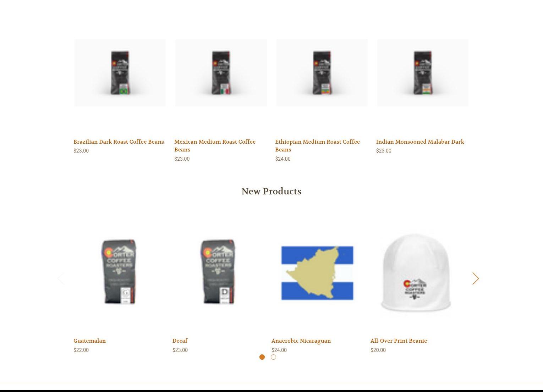The width and height of the screenshot is (543, 392).
Task: Click the Ethiopian coffee bag image
Action: [x=322, y=73]
